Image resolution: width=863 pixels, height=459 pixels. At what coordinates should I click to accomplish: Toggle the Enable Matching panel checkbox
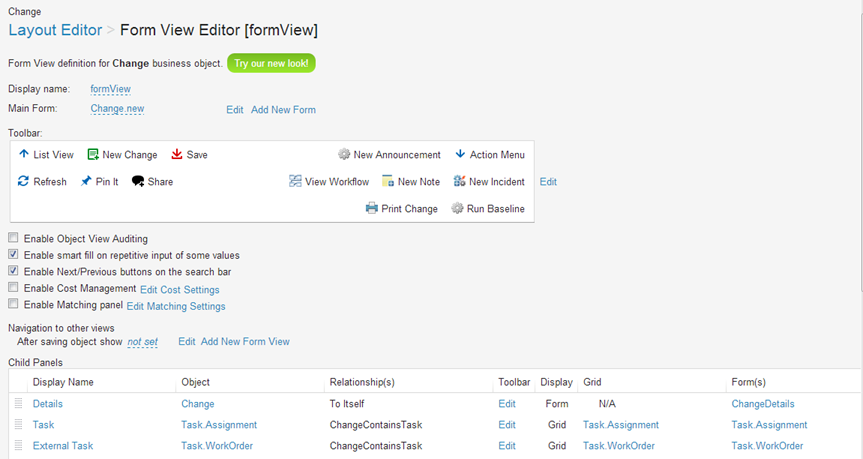[x=13, y=304]
